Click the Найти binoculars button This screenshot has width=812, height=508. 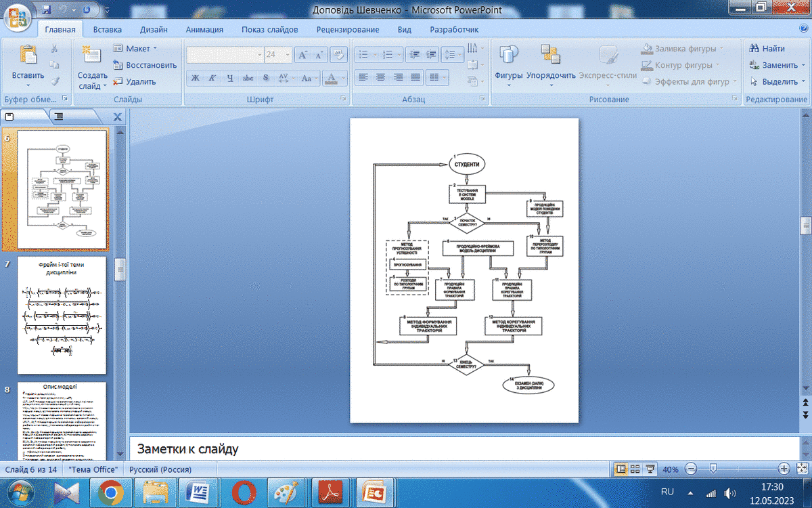767,48
